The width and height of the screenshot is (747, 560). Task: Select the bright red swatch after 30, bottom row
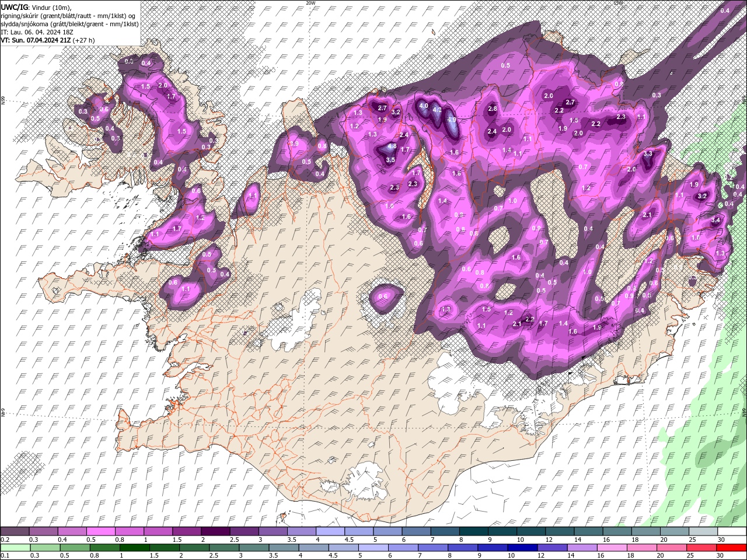tap(731, 547)
